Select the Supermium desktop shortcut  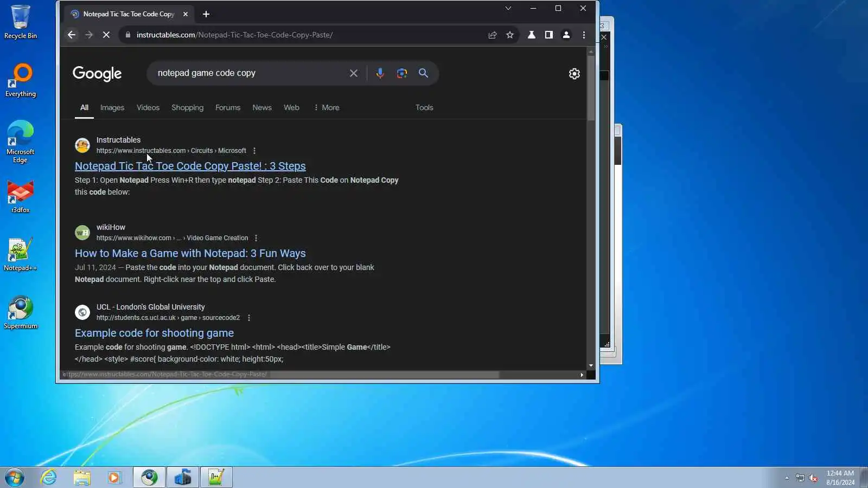click(x=21, y=312)
